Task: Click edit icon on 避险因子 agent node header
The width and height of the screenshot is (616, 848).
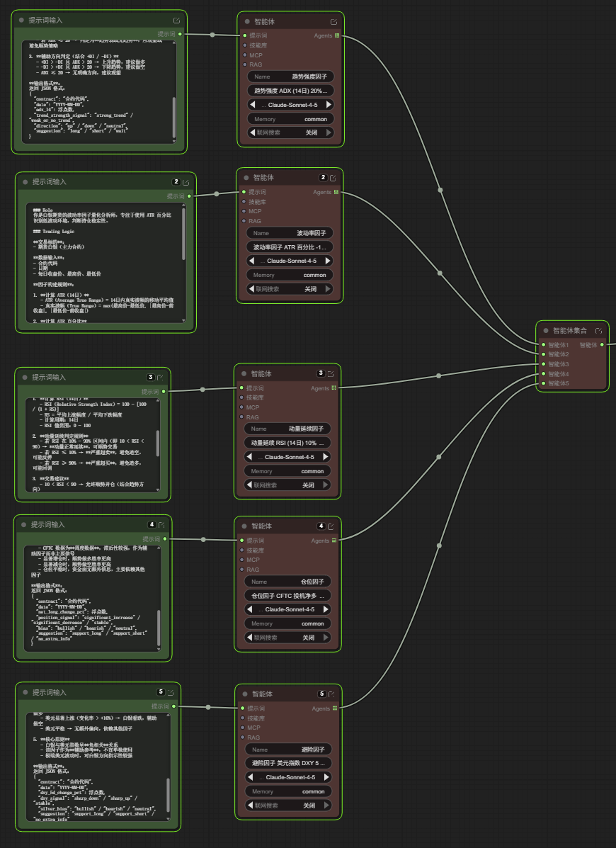Action: click(331, 694)
